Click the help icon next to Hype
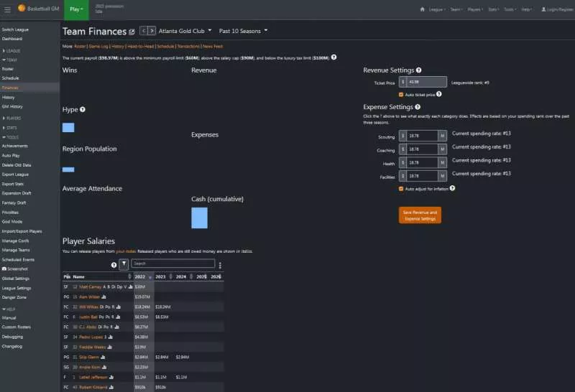Viewport: 575px width, 392px height. 83,110
